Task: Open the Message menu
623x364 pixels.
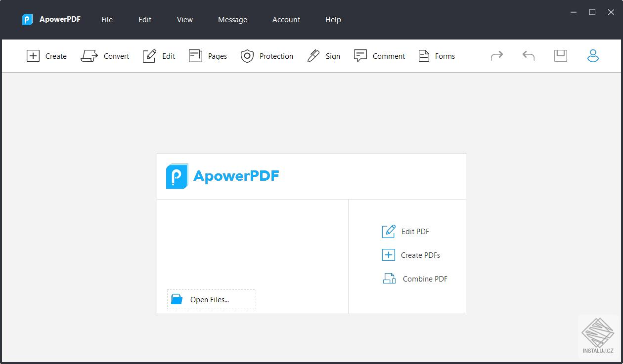Action: tap(232, 20)
